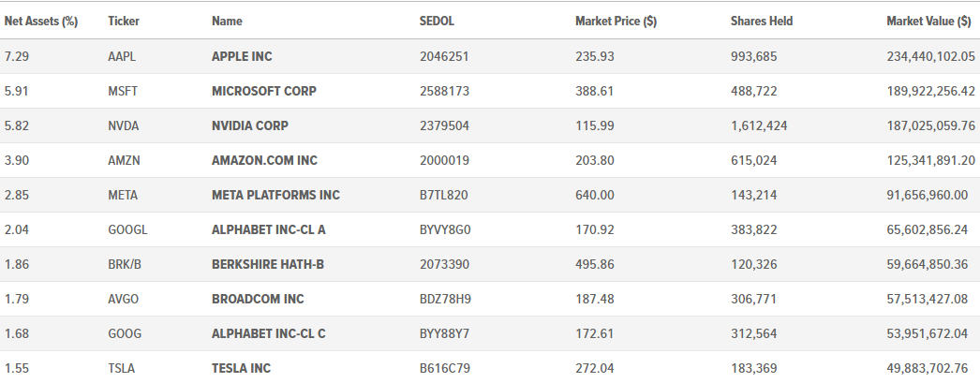The height and width of the screenshot is (383, 980).
Task: Click the SEDOL column header
Action: click(437, 21)
